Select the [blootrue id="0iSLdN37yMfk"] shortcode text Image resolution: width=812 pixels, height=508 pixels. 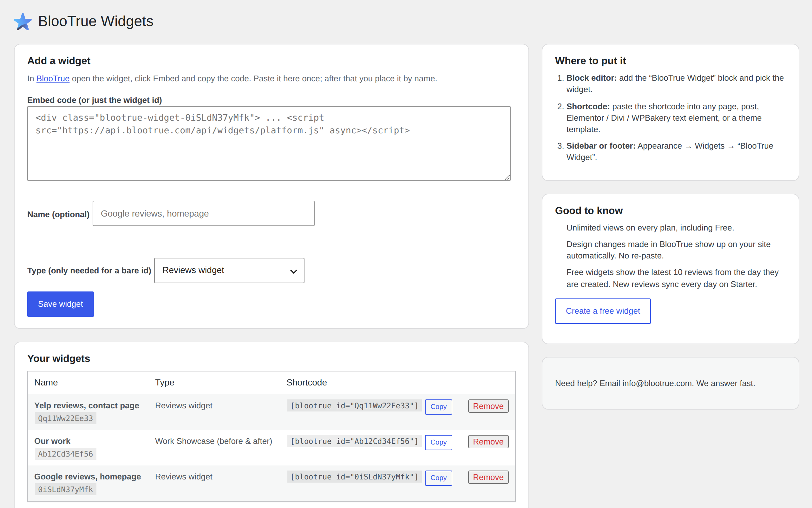354,477
